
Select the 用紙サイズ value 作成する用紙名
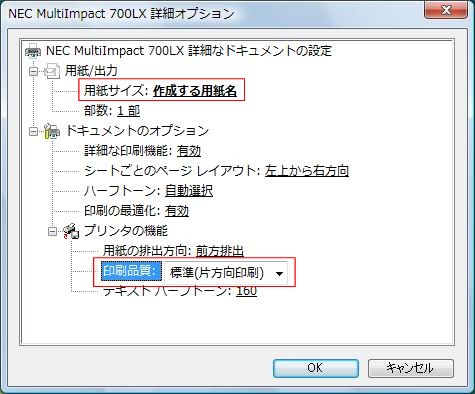tap(195, 91)
